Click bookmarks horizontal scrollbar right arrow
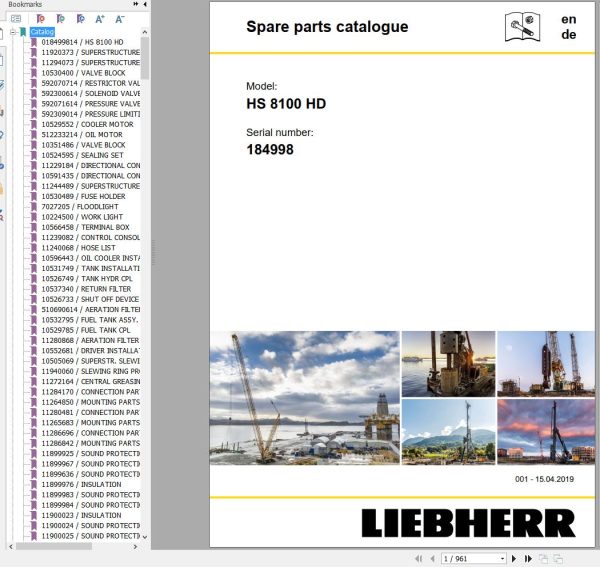The image size is (600, 567). tap(135, 547)
